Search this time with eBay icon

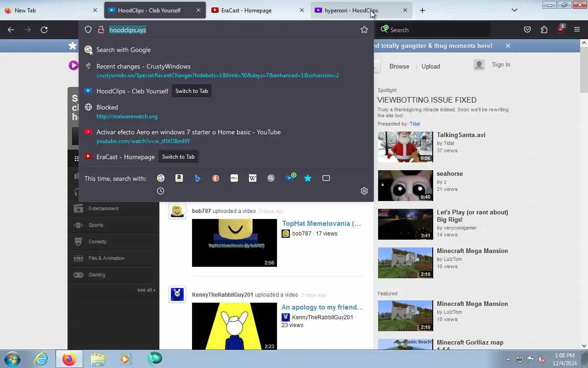coord(234,178)
